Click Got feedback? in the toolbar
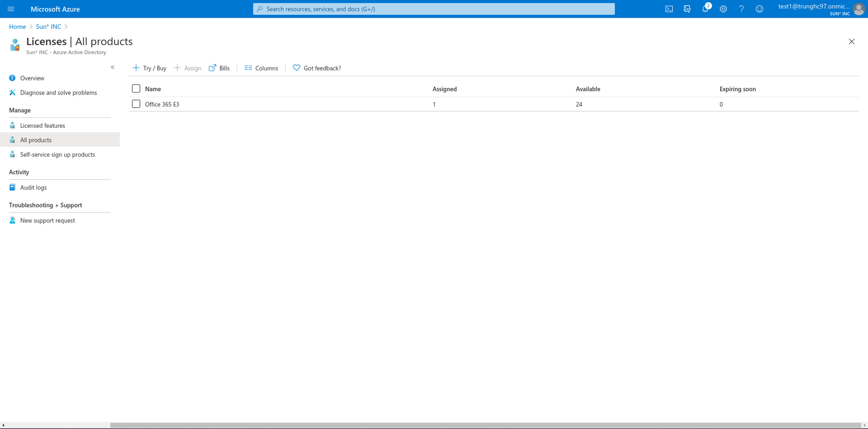 pos(317,68)
